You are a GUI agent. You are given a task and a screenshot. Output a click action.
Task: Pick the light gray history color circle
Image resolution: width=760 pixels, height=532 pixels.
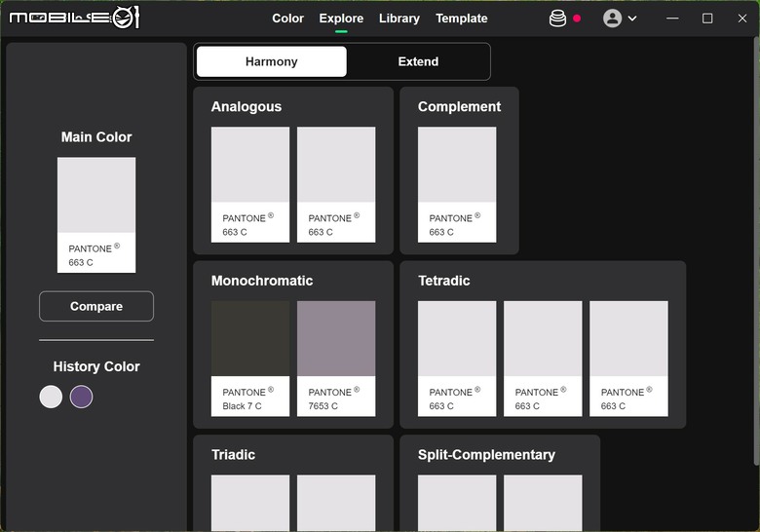[51, 397]
